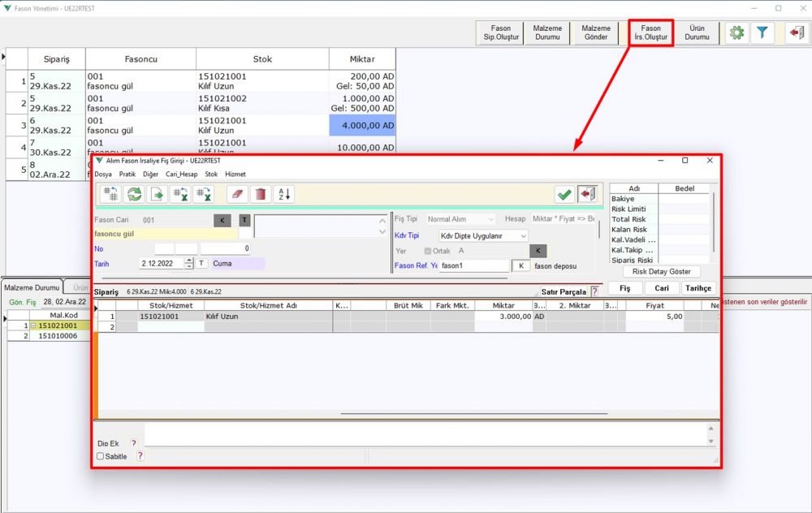Viewport: 812px width, 513px height.
Task: Click the exit door icon in main toolbar
Action: [797, 33]
